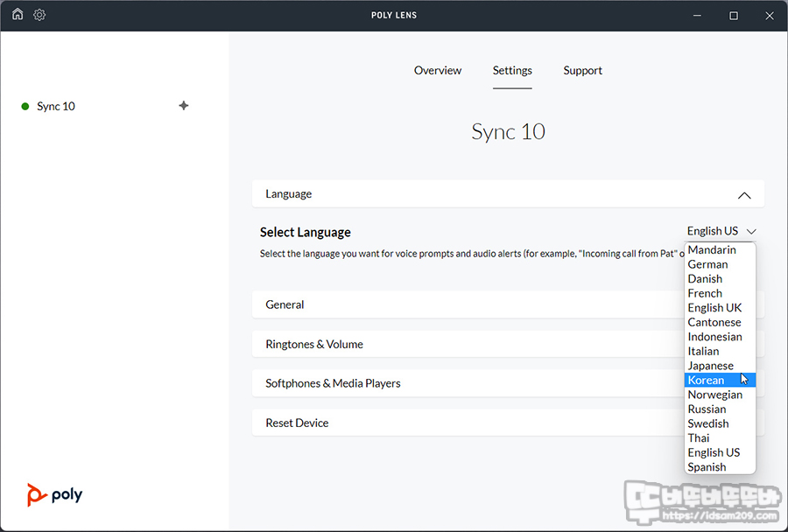Choose French from language list

721,293
